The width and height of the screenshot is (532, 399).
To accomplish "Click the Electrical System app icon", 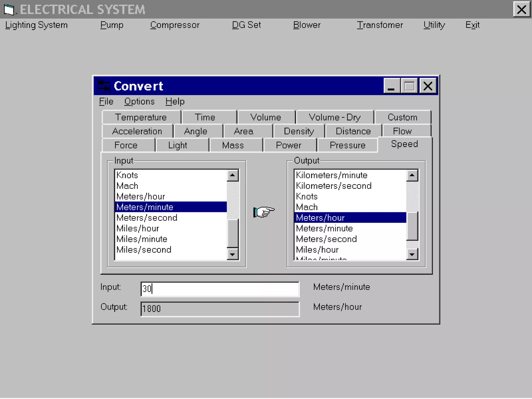I will click(x=9, y=10).
